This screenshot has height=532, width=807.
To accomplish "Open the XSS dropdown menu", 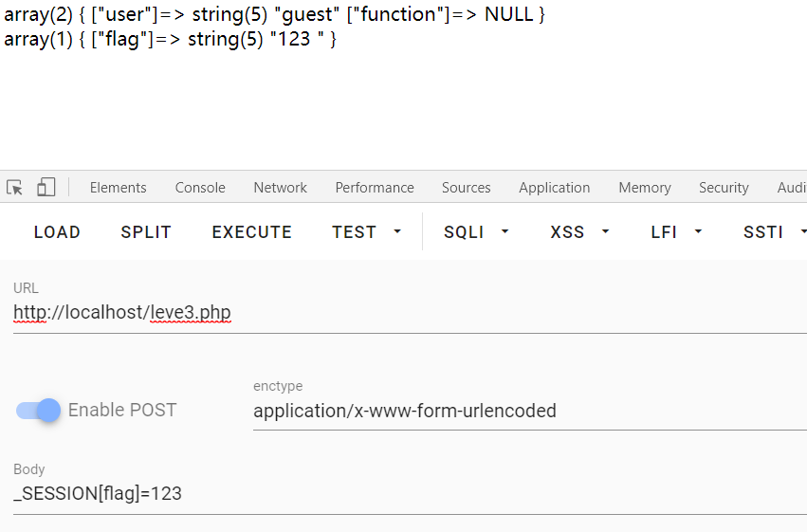I will pos(579,232).
